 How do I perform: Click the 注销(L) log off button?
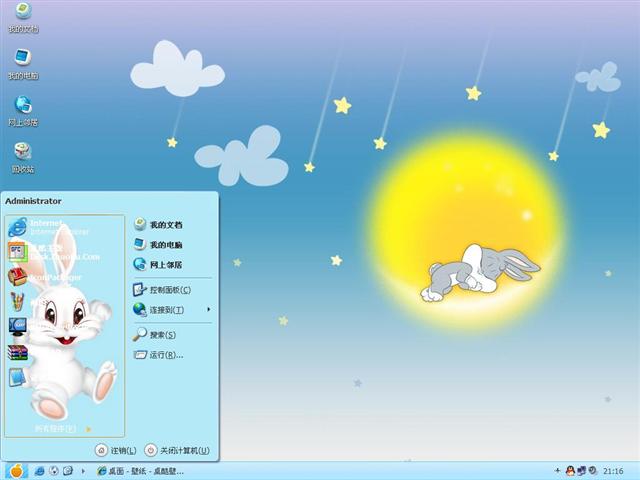(116, 450)
